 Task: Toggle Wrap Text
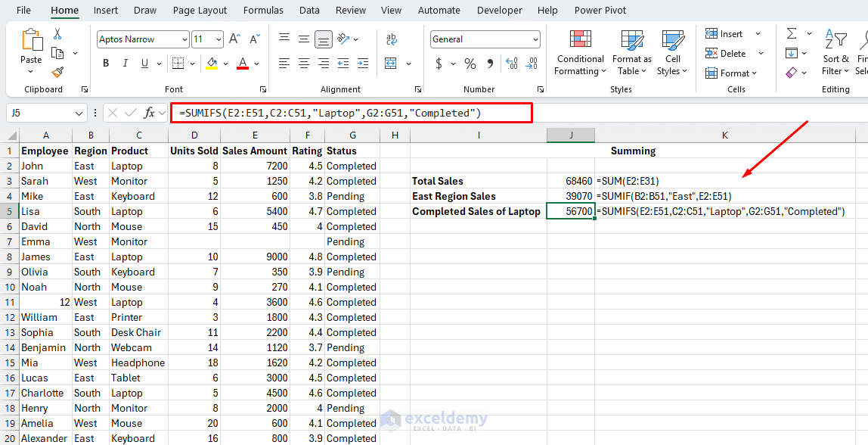392,39
